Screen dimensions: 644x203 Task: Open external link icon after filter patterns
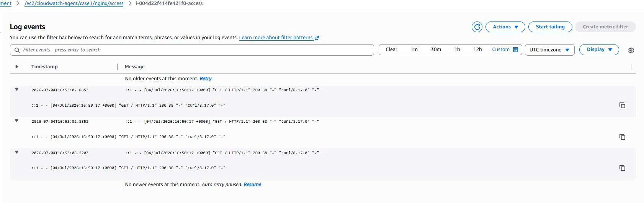point(317,38)
